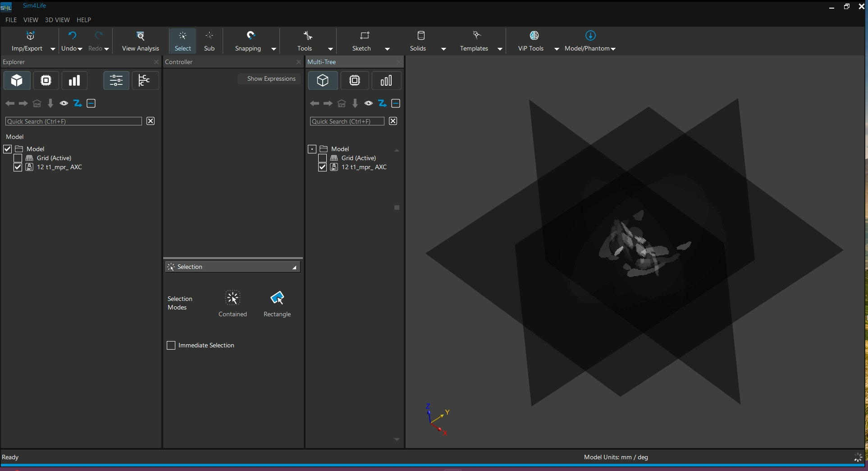Viewport: 868px width, 471px height.
Task: Open the 3D VIEW menu
Action: coord(57,20)
